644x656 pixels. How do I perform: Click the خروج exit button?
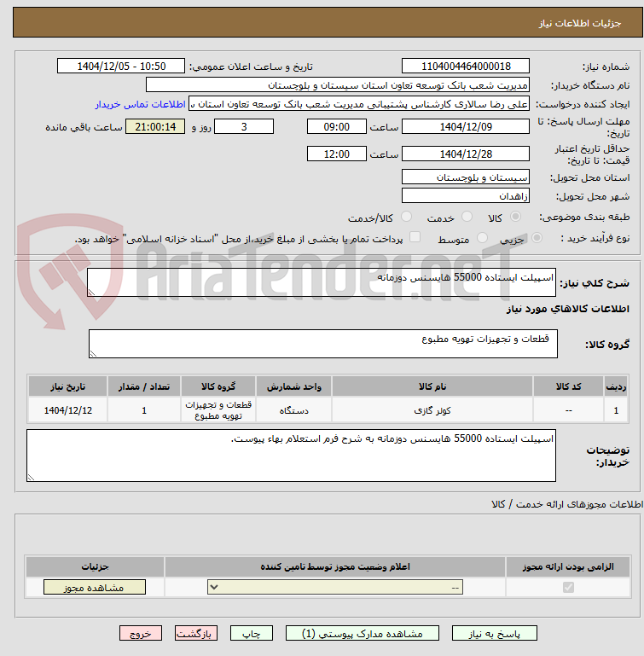(141, 634)
